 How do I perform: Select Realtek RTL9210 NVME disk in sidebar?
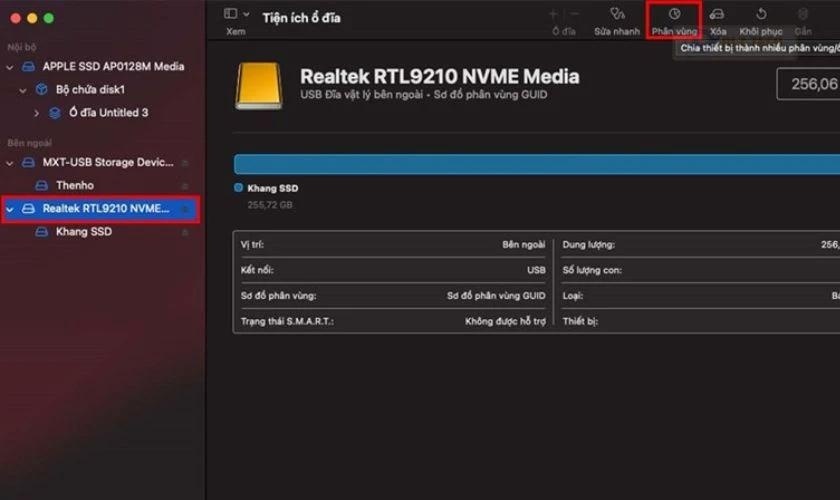click(x=105, y=208)
